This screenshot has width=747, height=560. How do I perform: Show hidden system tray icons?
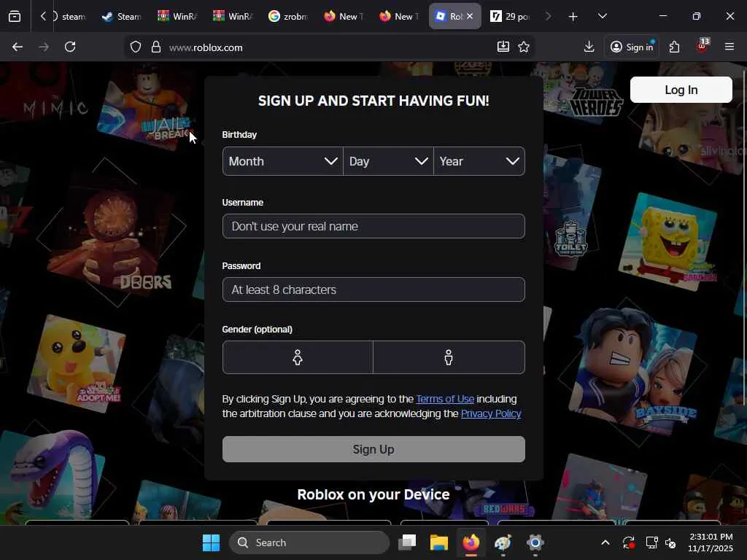coord(605,542)
